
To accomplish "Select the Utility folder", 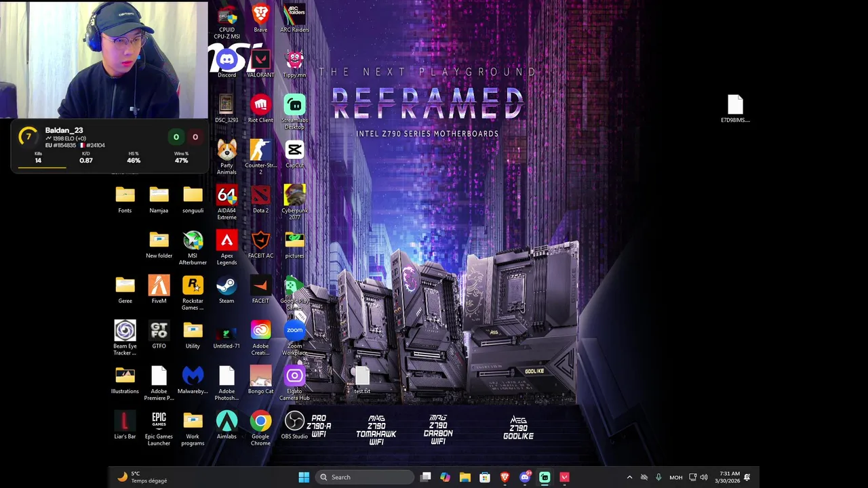I will pyautogui.click(x=193, y=335).
